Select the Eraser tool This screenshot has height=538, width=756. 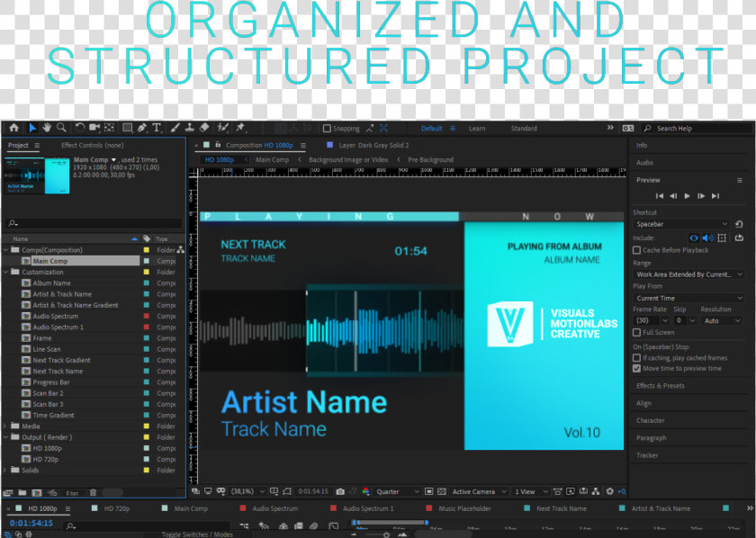tap(204, 128)
